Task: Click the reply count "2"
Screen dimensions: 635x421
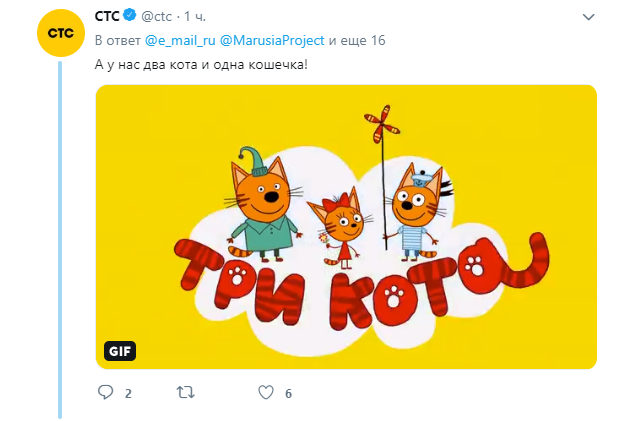Action: [128, 394]
